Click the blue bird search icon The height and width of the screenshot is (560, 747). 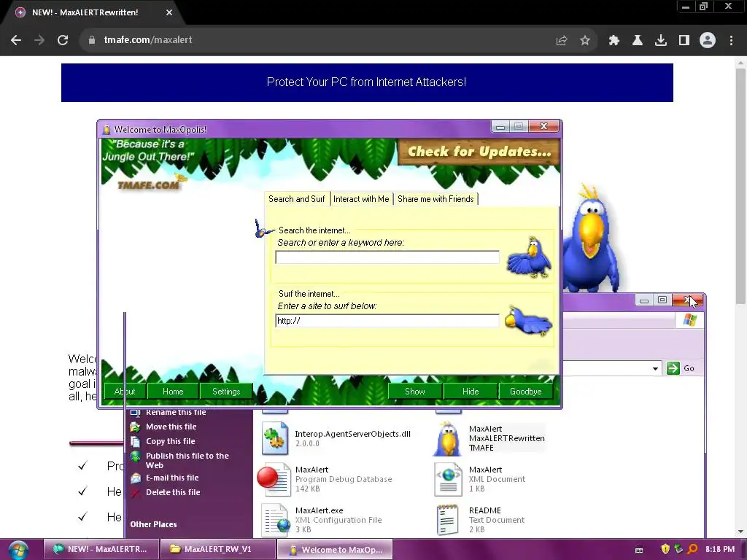pos(529,257)
